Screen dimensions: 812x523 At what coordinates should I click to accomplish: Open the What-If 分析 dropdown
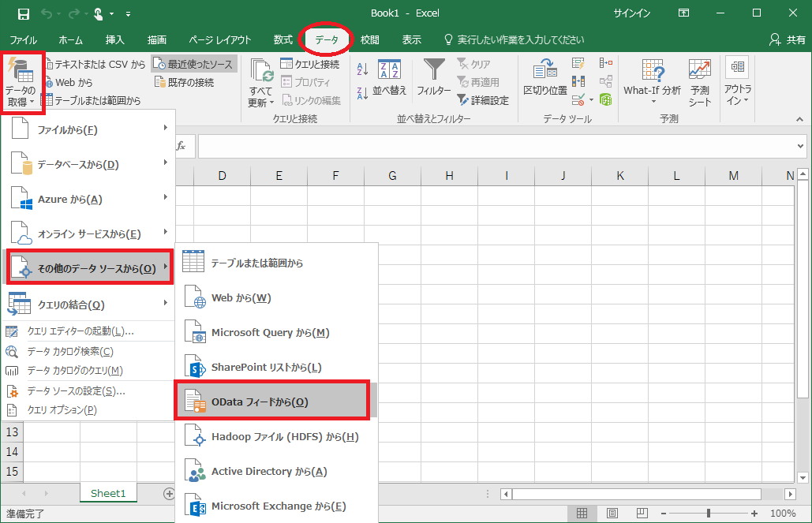[652, 82]
